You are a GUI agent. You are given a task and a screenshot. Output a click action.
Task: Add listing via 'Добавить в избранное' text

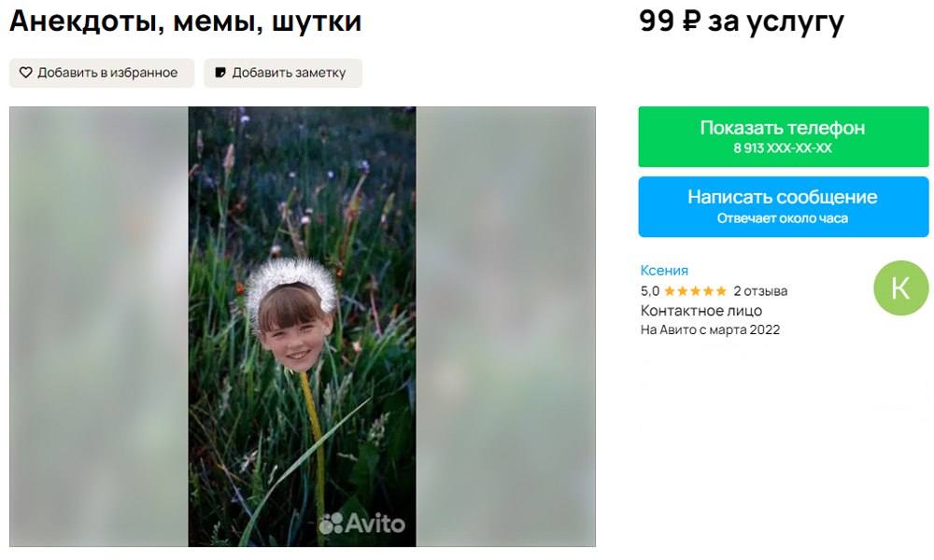tap(107, 73)
